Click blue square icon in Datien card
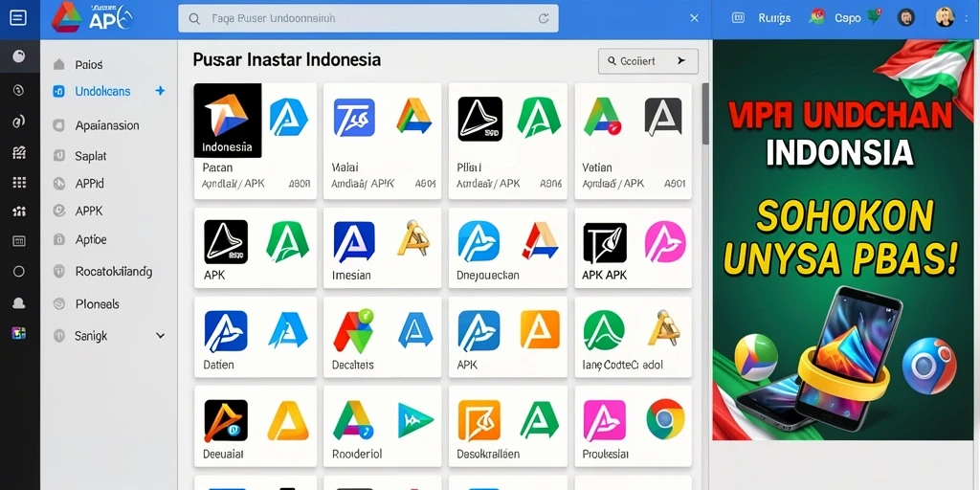 [226, 331]
